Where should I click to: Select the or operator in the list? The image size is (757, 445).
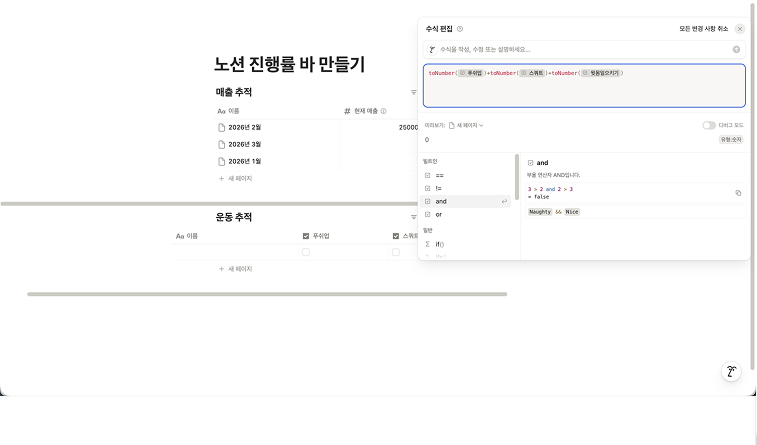[465, 215]
